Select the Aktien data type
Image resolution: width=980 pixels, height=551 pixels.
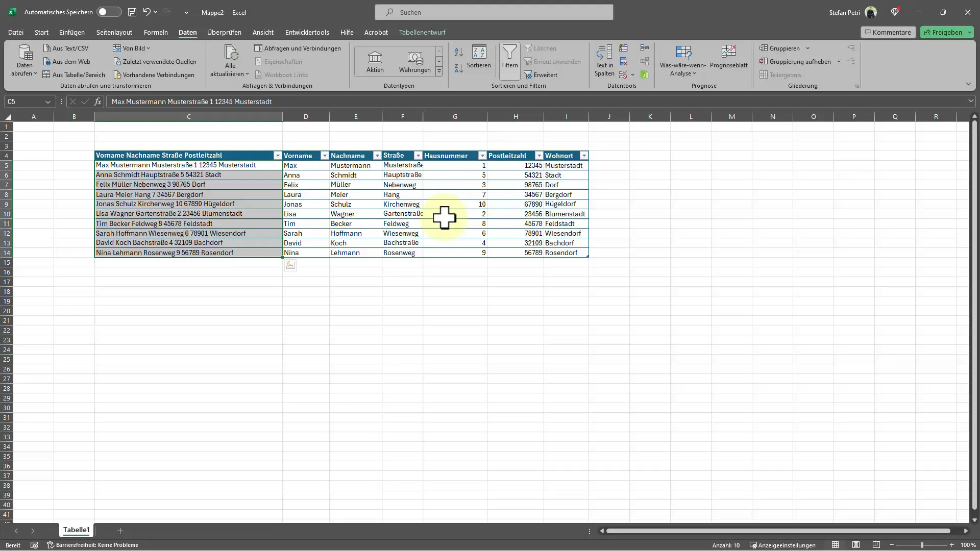pos(375,61)
